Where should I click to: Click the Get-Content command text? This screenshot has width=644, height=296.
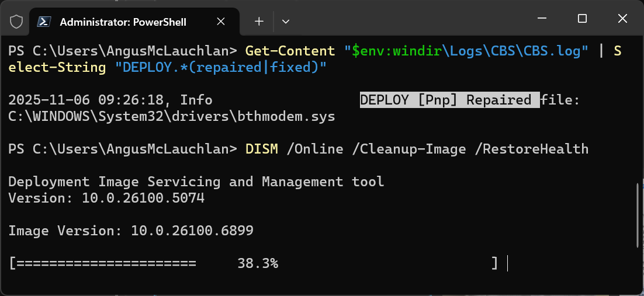pyautogui.click(x=290, y=51)
